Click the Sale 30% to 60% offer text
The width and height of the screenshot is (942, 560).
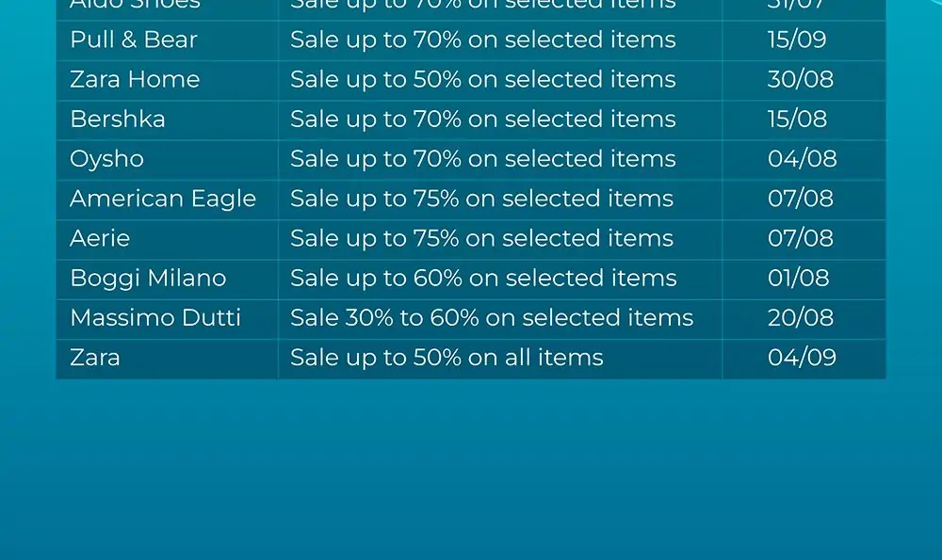point(492,317)
